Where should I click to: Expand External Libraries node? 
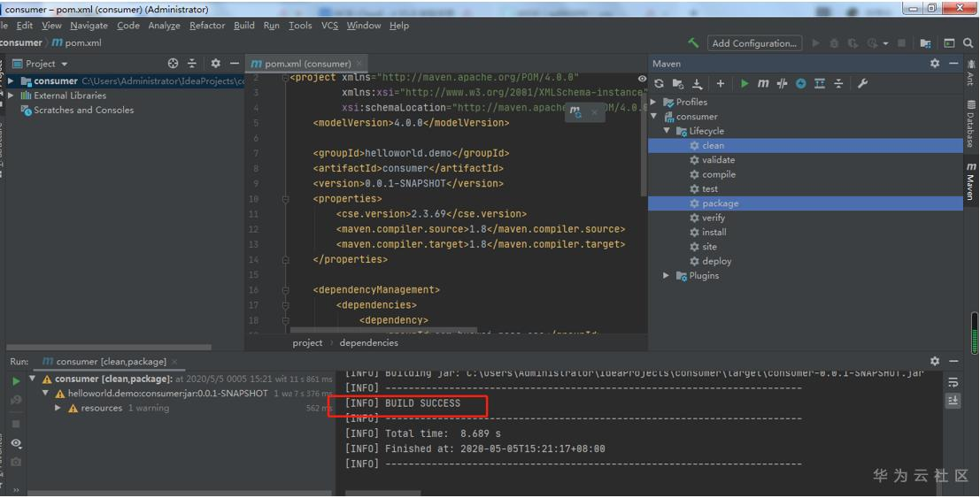point(11,96)
